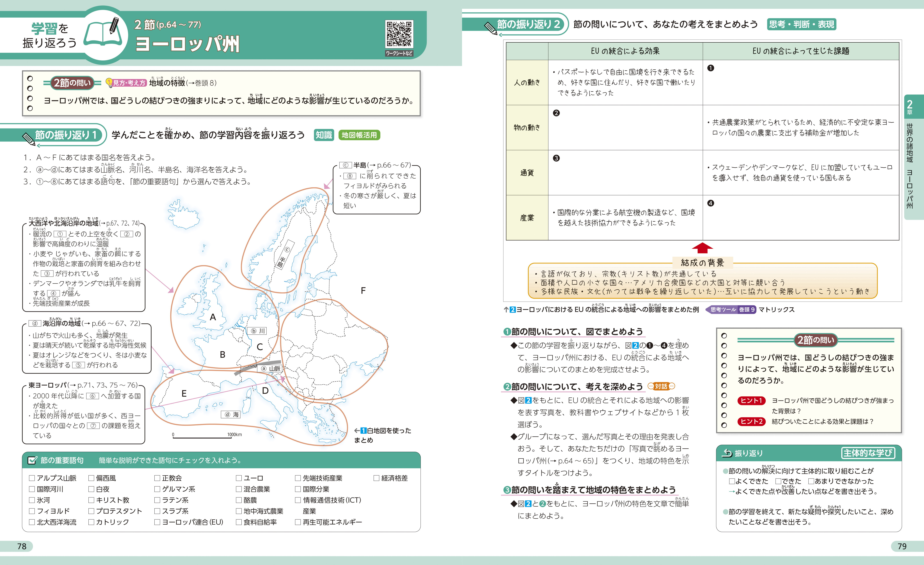Click black circle number 3 in the matrix table

(556, 158)
